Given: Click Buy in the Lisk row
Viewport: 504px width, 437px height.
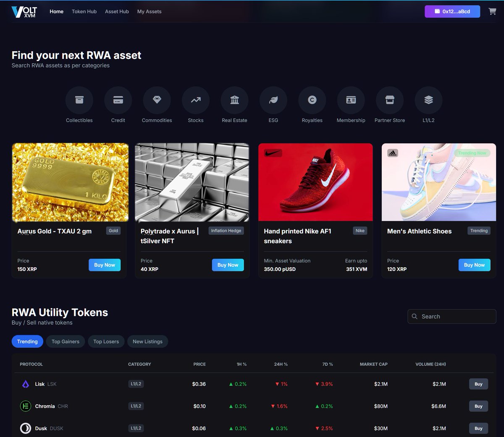Looking at the screenshot, I should [x=478, y=384].
